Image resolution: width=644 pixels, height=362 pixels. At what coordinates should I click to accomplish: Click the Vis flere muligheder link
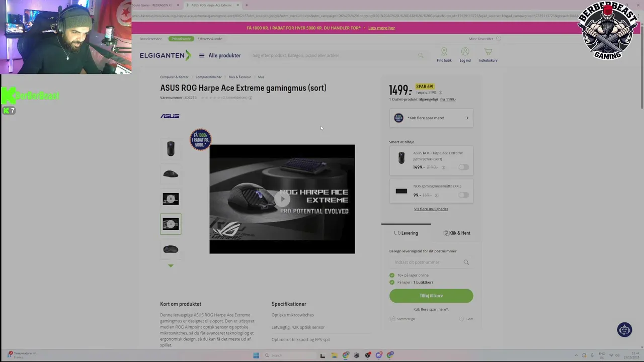[x=431, y=209]
